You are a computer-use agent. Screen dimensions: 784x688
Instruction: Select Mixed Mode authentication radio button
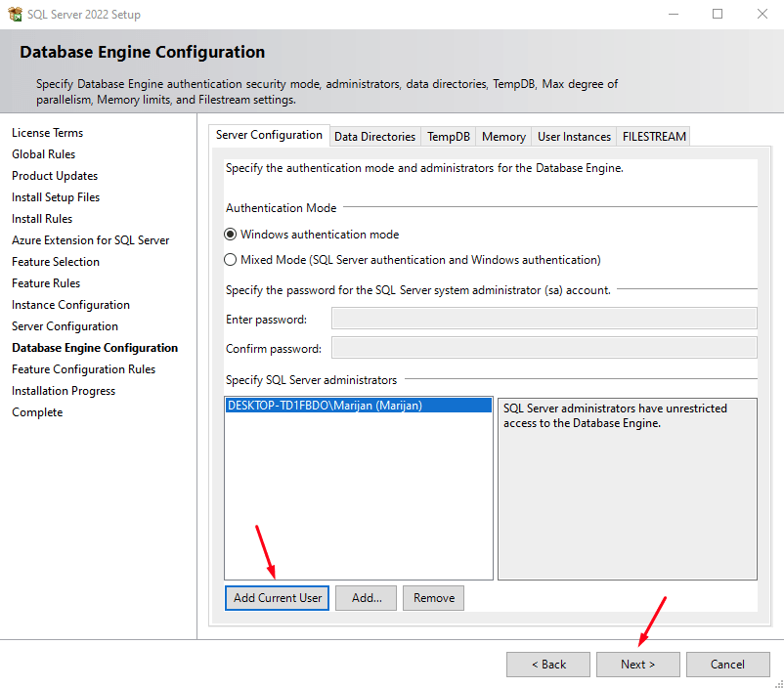pyautogui.click(x=230, y=260)
